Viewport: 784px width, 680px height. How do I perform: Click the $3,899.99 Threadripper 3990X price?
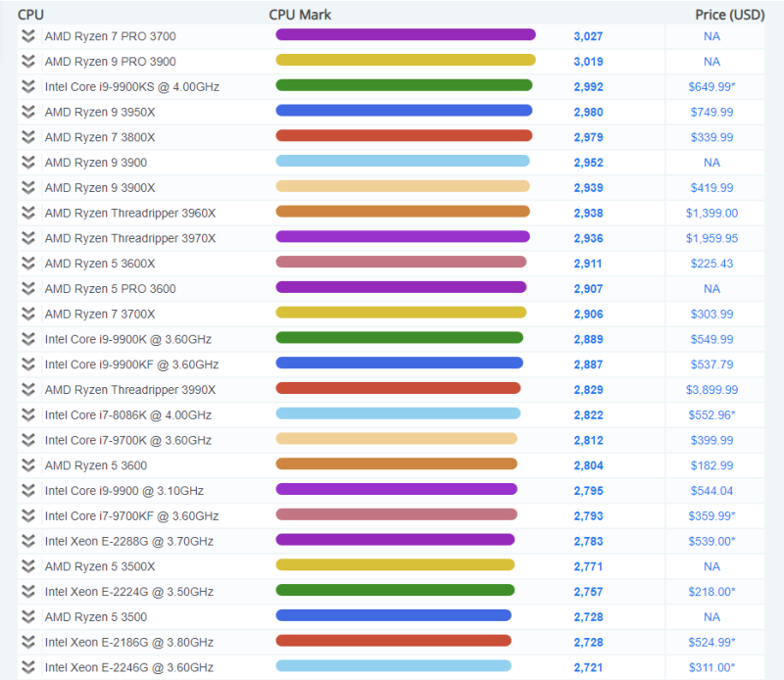712,390
